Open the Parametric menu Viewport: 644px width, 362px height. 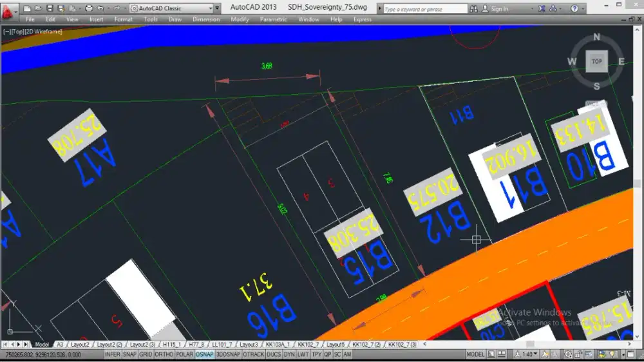pyautogui.click(x=274, y=19)
